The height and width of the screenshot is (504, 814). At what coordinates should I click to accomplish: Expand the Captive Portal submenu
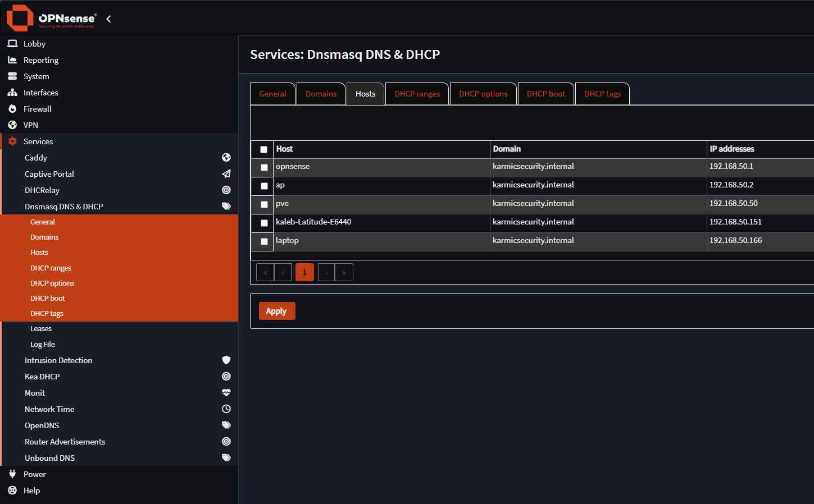click(x=120, y=174)
